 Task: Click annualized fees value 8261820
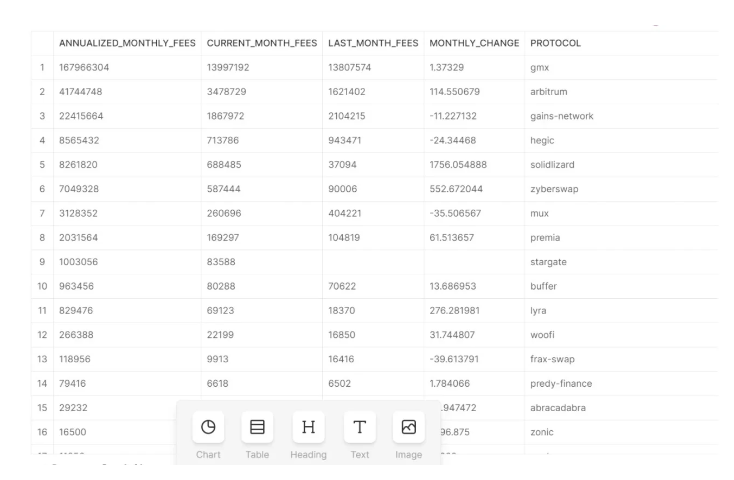(78, 165)
